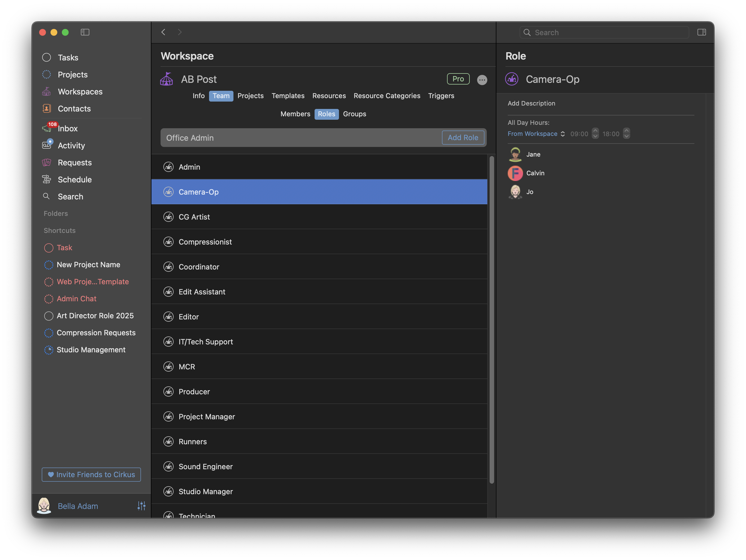Toggle the left sidebar panel icon
The width and height of the screenshot is (746, 560).
pyautogui.click(x=85, y=32)
